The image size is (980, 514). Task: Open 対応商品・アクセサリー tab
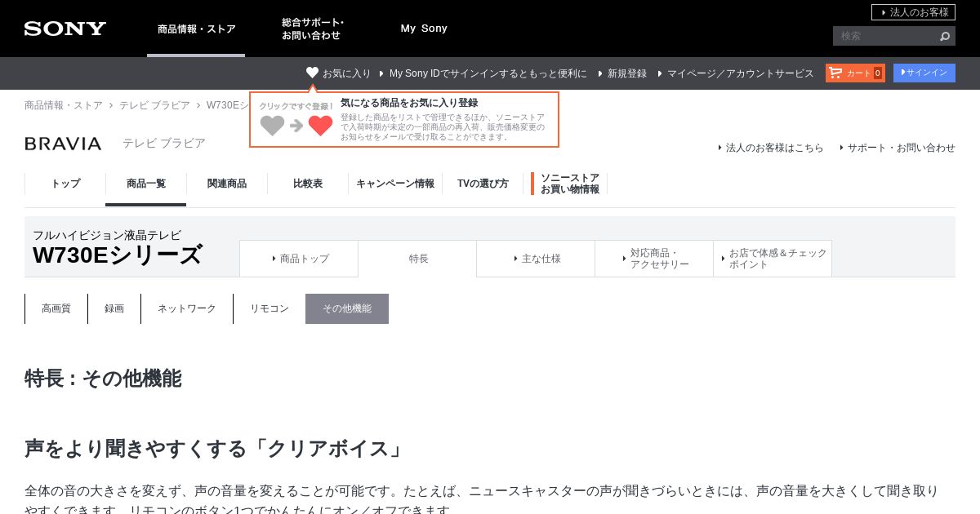(x=654, y=259)
